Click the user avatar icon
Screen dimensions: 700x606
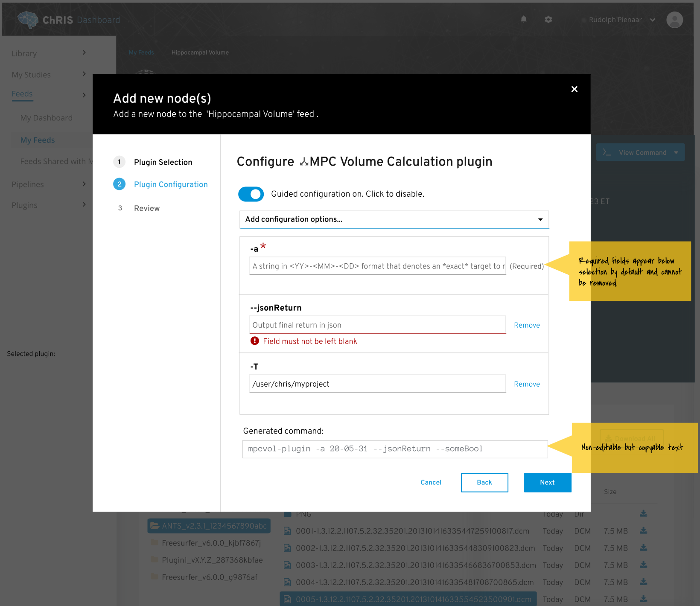(x=674, y=20)
